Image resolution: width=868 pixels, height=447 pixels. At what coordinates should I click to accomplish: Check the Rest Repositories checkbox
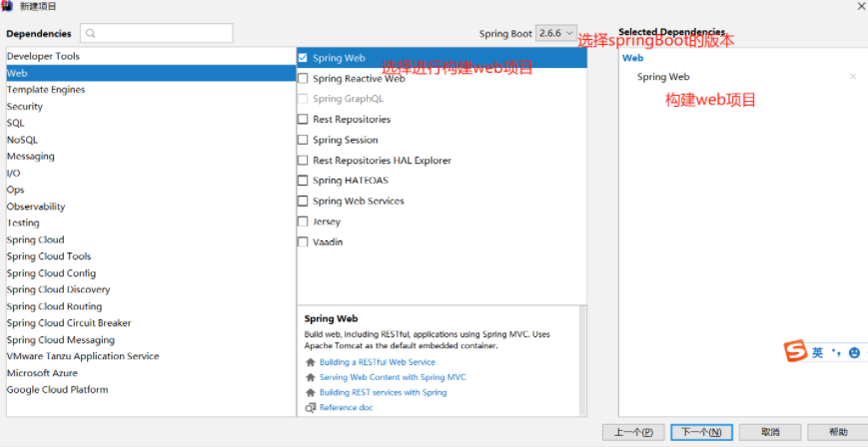(x=303, y=119)
